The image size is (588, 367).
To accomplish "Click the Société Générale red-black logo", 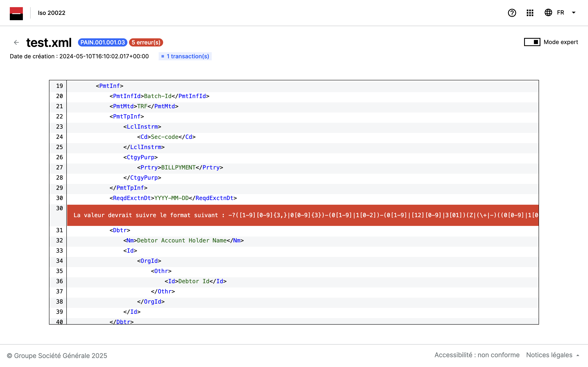I will (x=16, y=13).
